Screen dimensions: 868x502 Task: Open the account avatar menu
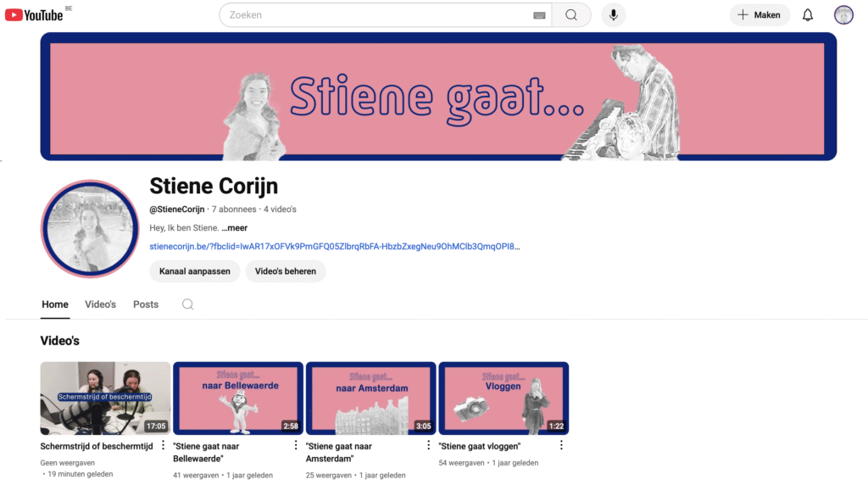[x=843, y=15]
